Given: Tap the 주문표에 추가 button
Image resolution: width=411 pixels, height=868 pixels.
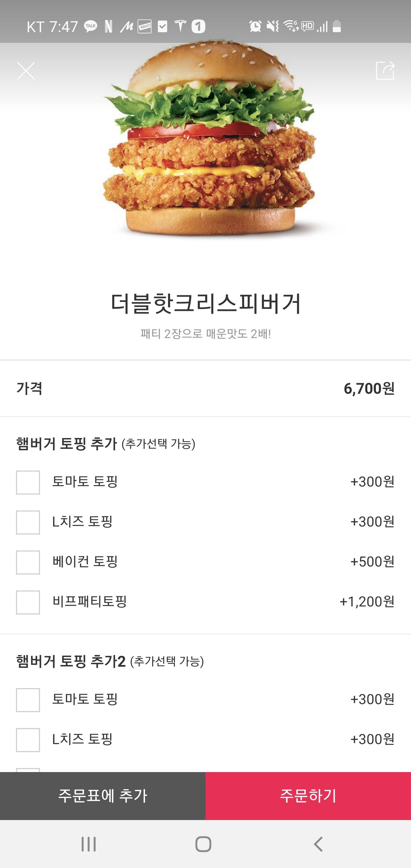Looking at the screenshot, I should coord(103,796).
